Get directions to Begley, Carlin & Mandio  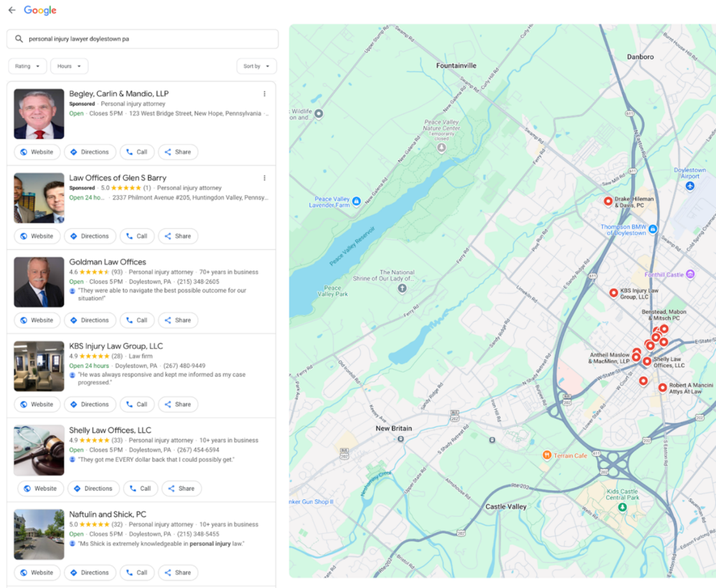(90, 152)
